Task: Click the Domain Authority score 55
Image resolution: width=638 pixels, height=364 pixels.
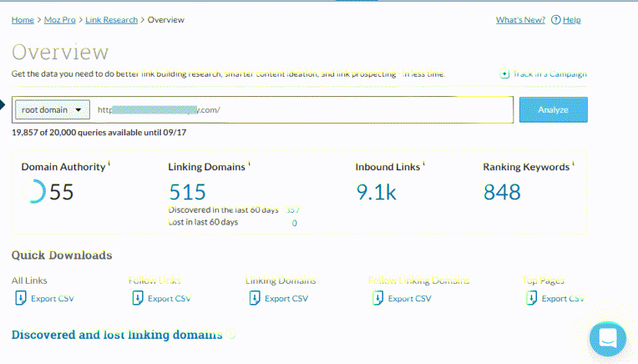Action: tap(62, 192)
